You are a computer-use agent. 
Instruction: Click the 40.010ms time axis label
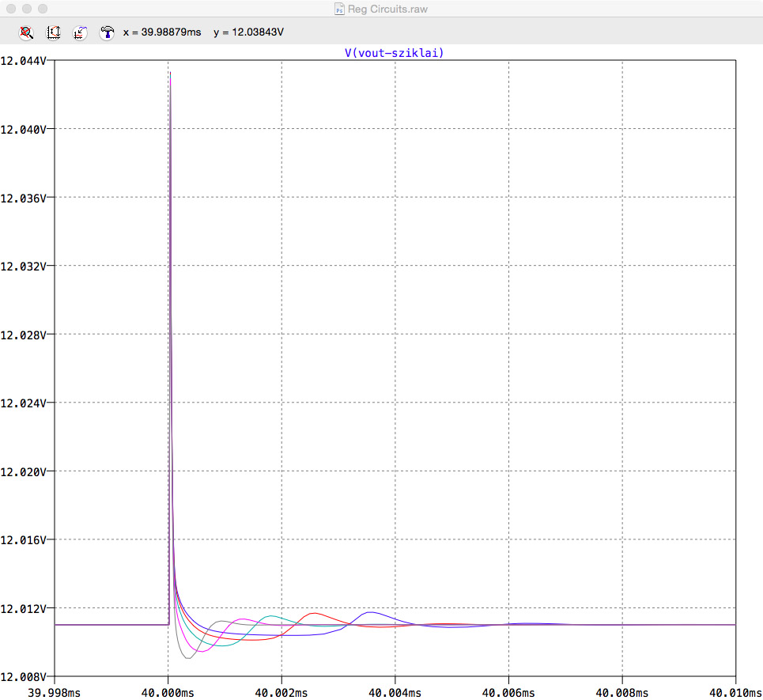[735, 693]
